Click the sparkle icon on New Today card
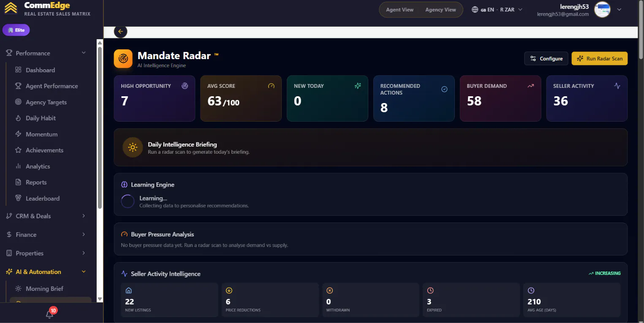The image size is (644, 323). coord(358,86)
